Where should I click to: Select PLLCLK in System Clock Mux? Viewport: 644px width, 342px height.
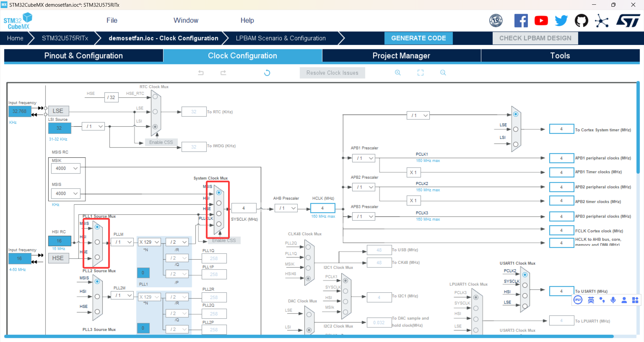tap(219, 224)
